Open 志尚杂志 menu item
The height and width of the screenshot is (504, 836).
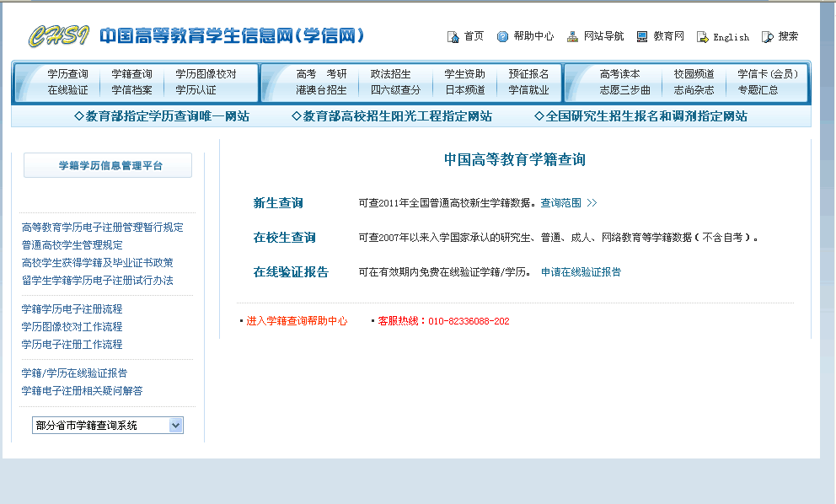point(694,89)
